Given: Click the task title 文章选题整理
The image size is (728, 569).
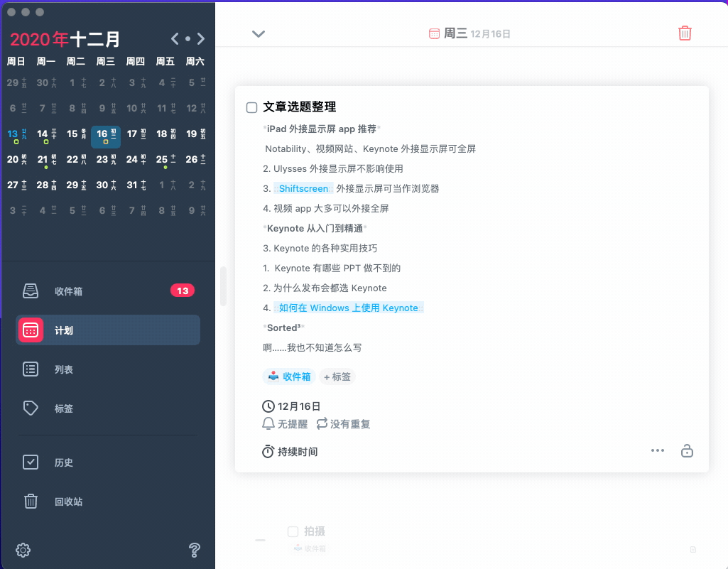Looking at the screenshot, I should click(x=300, y=107).
